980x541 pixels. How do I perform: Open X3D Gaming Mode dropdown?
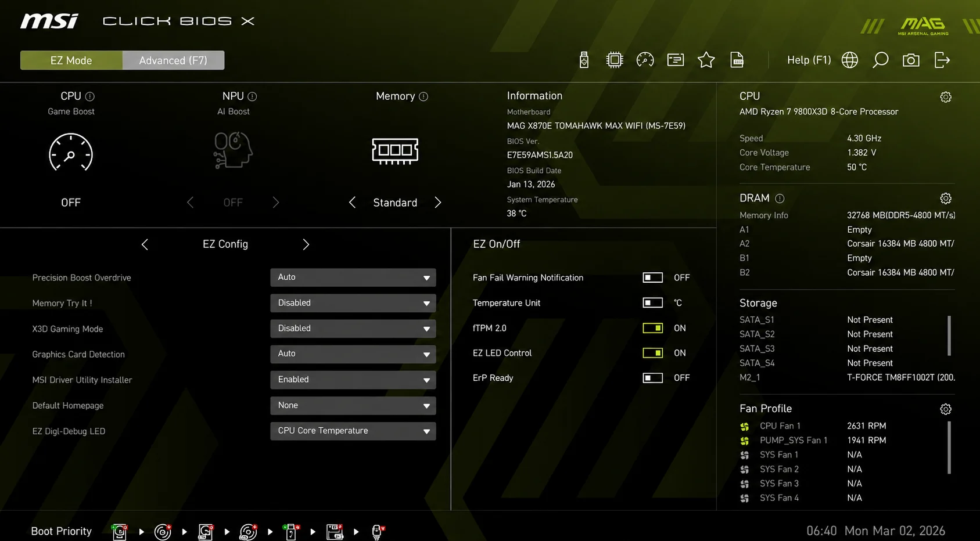[x=353, y=329]
